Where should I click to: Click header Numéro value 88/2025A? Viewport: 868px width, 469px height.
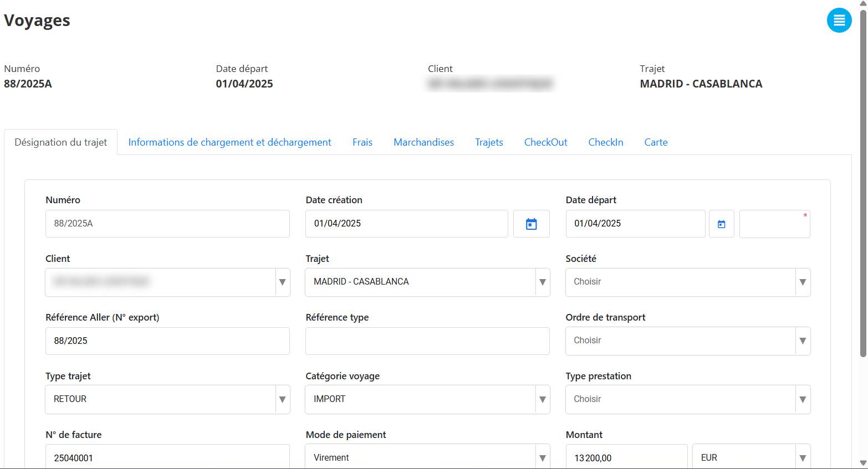[28, 84]
